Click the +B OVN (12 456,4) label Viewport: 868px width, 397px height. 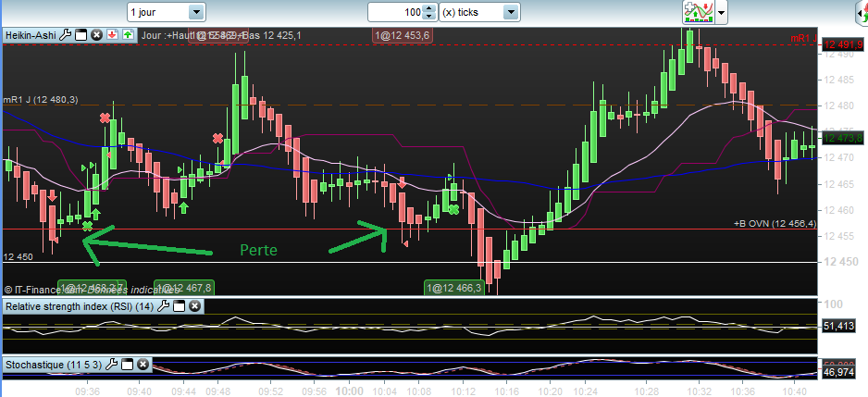click(775, 224)
